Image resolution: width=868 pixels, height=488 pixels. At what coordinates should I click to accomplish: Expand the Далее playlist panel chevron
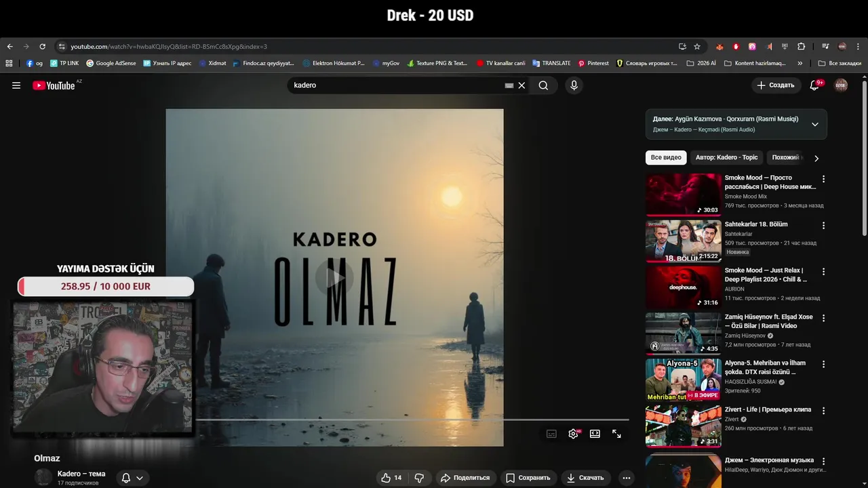point(815,124)
